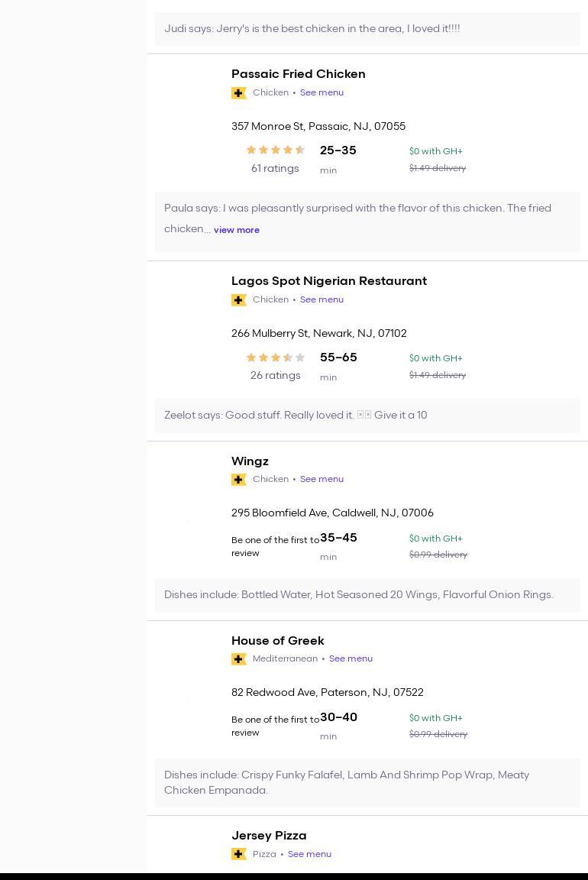See menu for Lagos Spot Nigerian Restaurant

[x=321, y=299]
